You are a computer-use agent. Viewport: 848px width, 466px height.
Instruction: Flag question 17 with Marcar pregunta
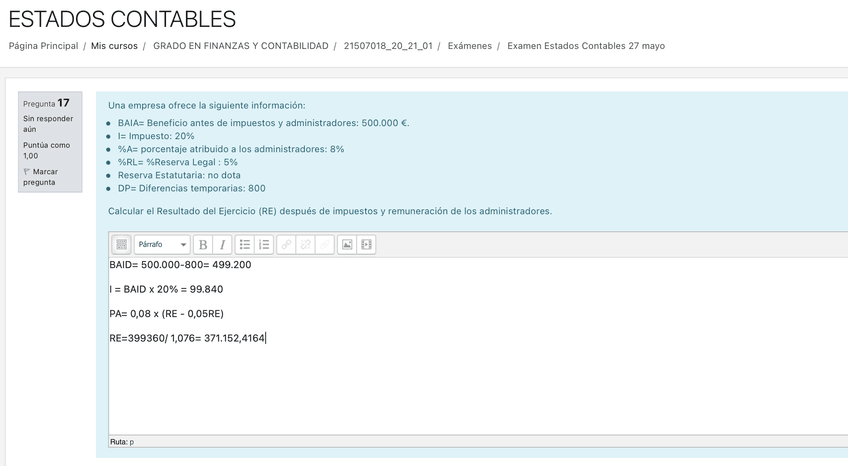click(x=40, y=177)
